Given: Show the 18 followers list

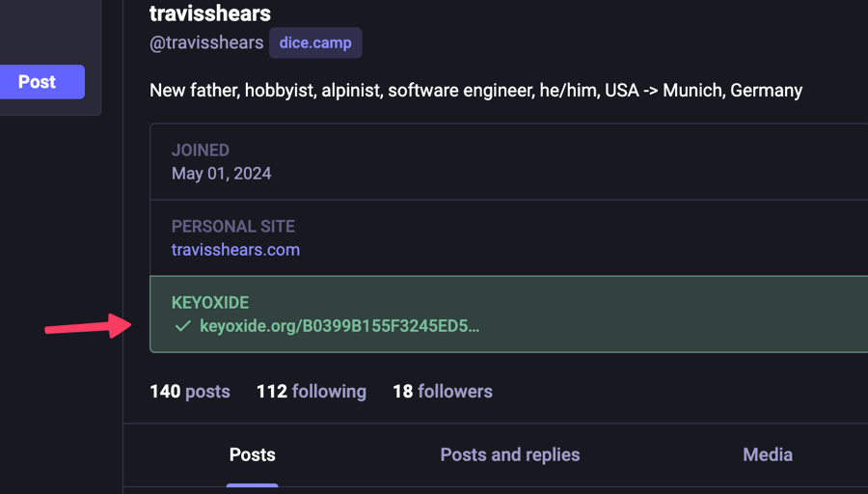Looking at the screenshot, I should click(443, 392).
